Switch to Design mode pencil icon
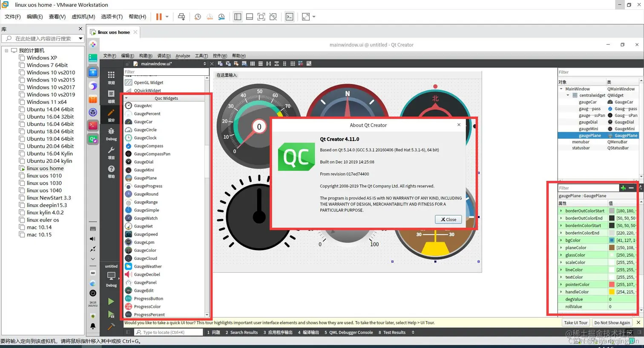Screen dimensions: 644x348 pyautogui.click(x=111, y=115)
